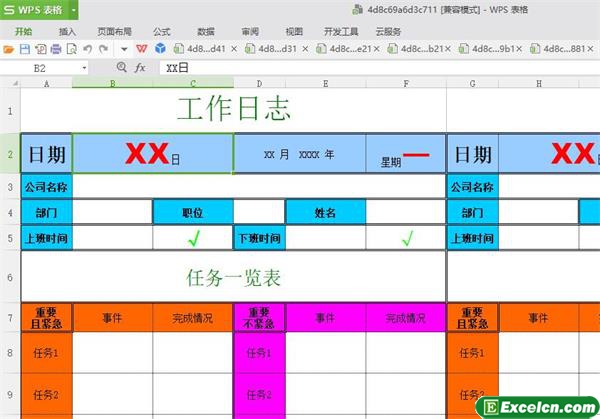Viewport: 600px width, 419px height.
Task: Click the Undo arrow icon
Action: pos(88,49)
